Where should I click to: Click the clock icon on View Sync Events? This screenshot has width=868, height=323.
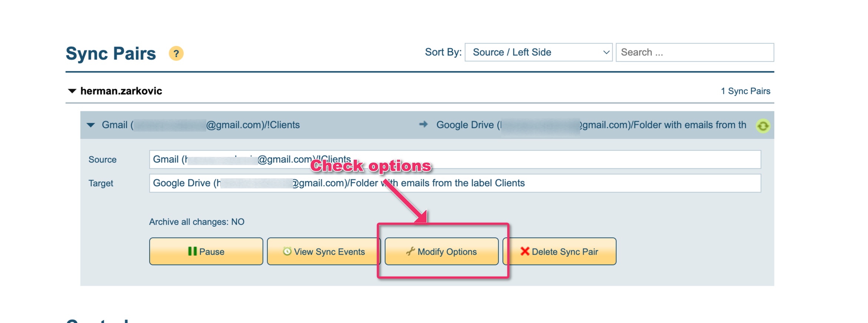287,252
